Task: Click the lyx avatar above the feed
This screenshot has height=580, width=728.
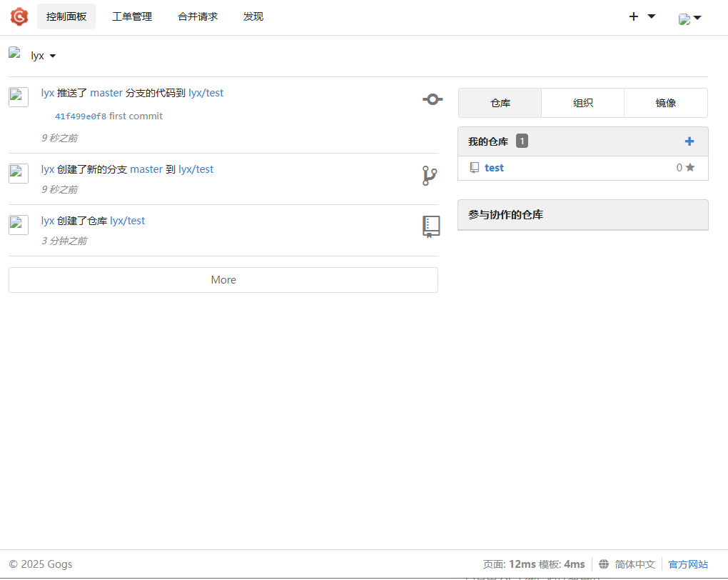Action: tap(15, 53)
